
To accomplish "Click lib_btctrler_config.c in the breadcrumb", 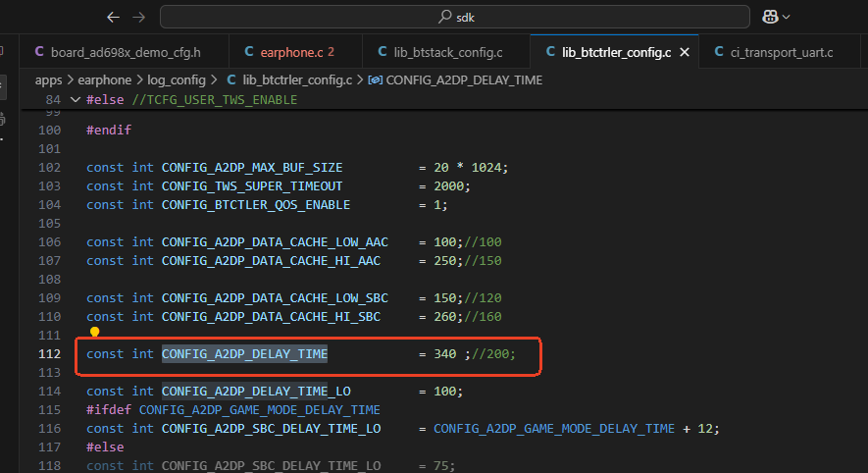I will coord(297,80).
